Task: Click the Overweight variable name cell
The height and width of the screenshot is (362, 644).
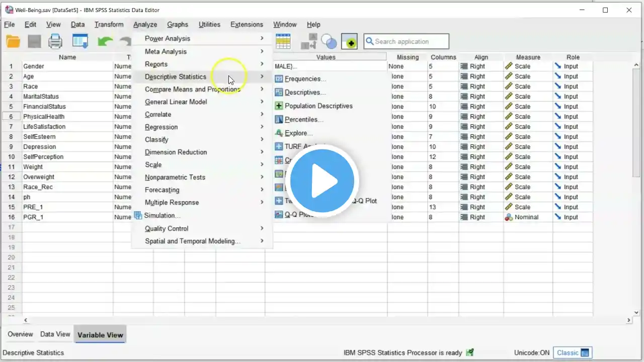Action: [x=67, y=177]
